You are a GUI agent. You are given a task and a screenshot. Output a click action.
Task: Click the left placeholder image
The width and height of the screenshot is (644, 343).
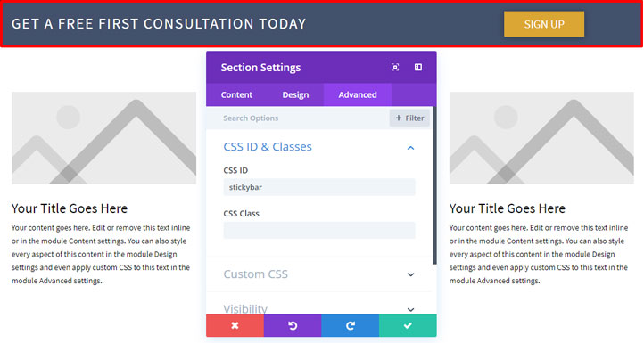(x=103, y=138)
